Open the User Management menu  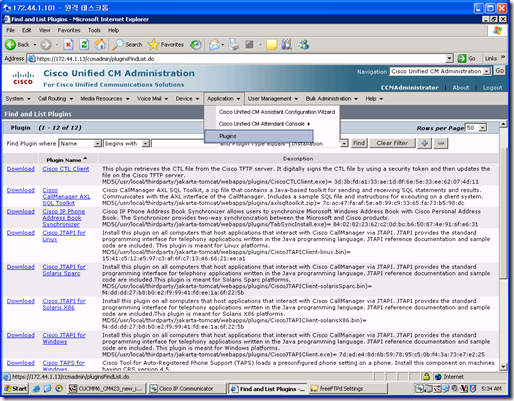click(273, 99)
